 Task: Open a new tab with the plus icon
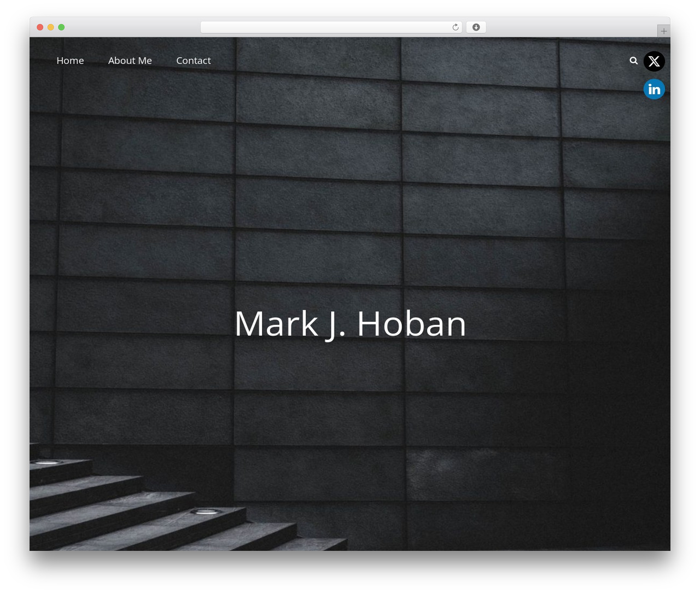tap(663, 31)
